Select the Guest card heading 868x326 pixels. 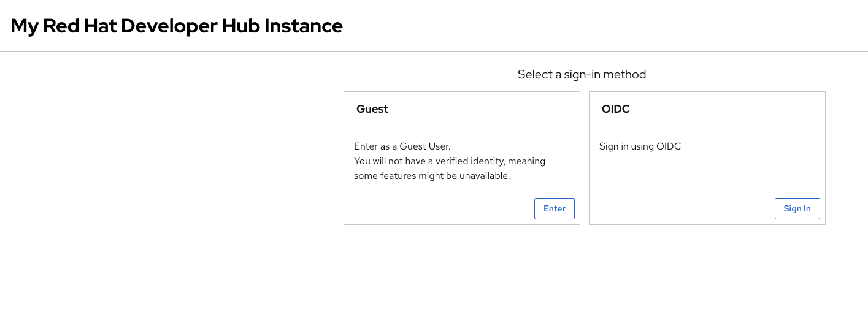point(372,109)
